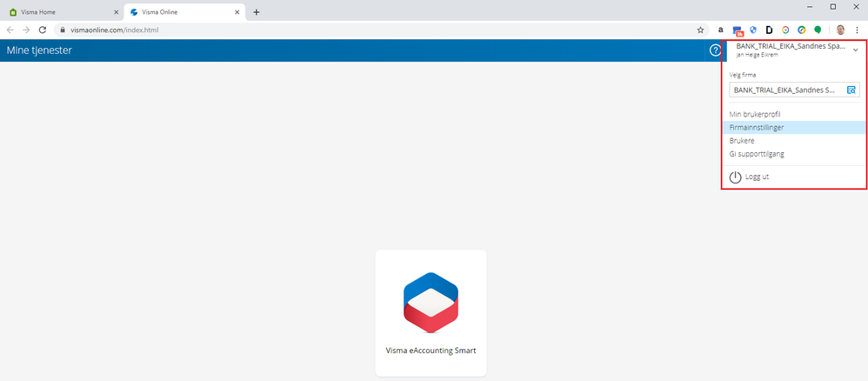Open the blue calendar extension with red badge
Viewport: 868px width, 381px height.
tap(738, 30)
